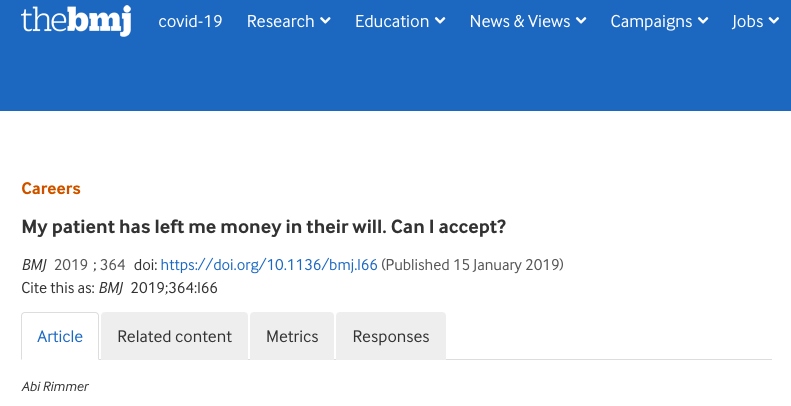
Task: Select the Article tab
Action: click(x=60, y=336)
